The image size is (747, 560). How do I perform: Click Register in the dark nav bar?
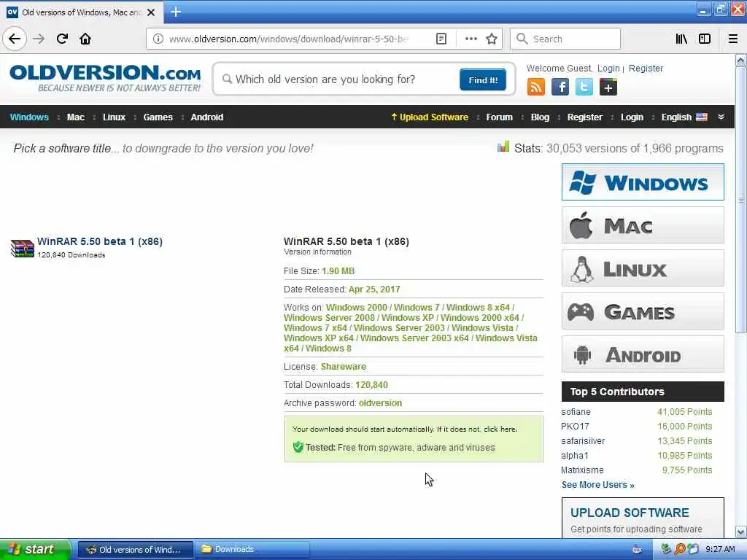pos(584,117)
